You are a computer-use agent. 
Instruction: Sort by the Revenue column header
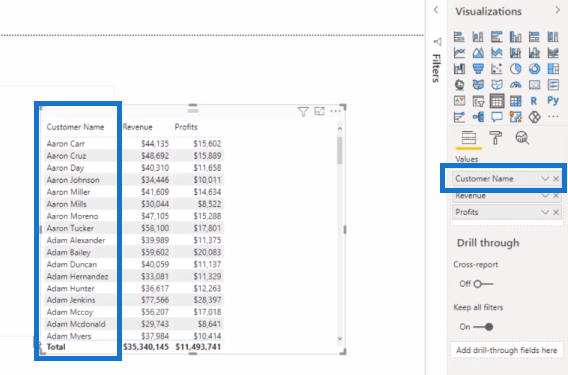point(138,127)
